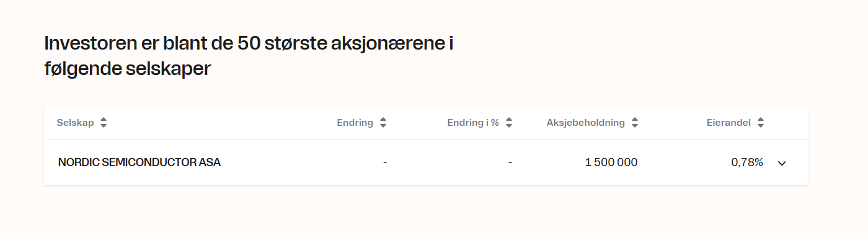Click the Aksjebeholdning header text
Image resolution: width=868 pixels, height=233 pixels.
(x=586, y=123)
